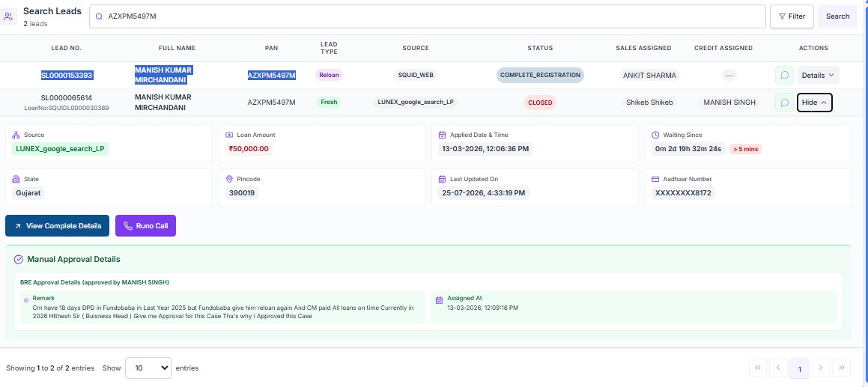This screenshot has width=868, height=387.
Task: Click the State card building icon
Action: 16,180
